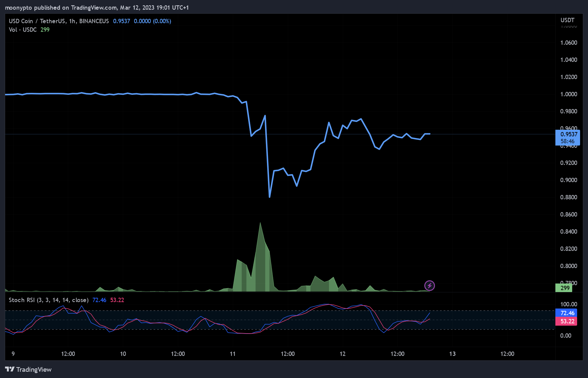
Task: Click the 0.00 level on the Stoch RSI axis
Action: 566,336
